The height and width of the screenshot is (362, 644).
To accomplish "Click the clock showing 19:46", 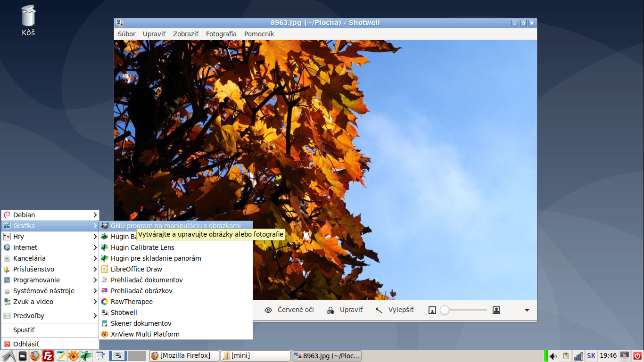I will 609,356.
